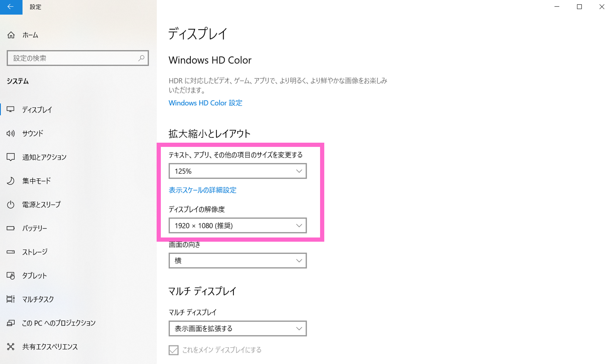The height and width of the screenshot is (364, 611).
Task: Click the Windows HD Color heading
Action: (x=210, y=60)
